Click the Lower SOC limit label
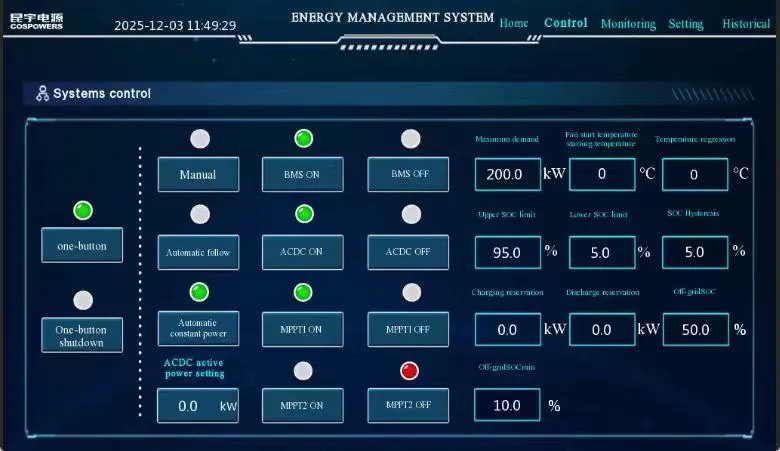Image resolution: width=780 pixels, height=451 pixels. point(598,215)
